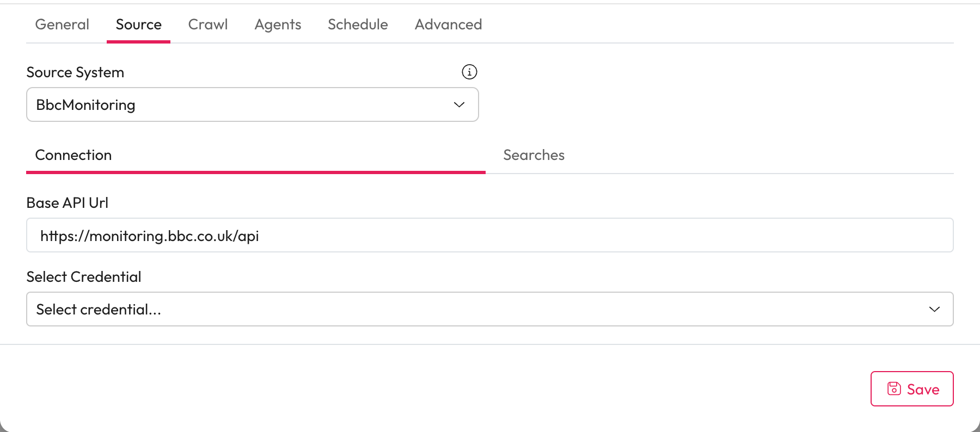Screen dimensions: 980x432
Task: Click the Base API Url label
Action: [x=68, y=203]
